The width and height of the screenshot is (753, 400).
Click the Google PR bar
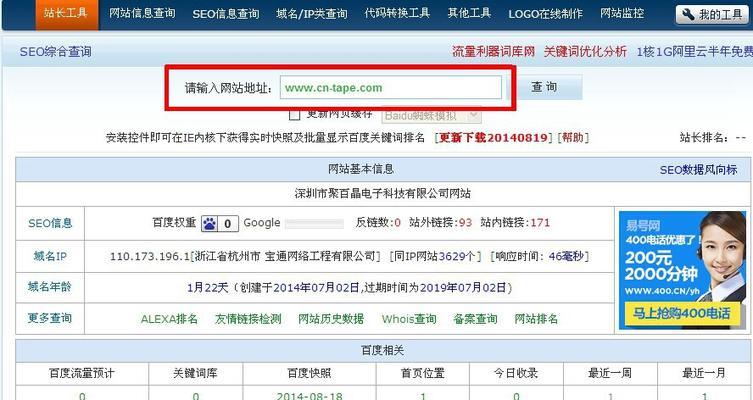click(314, 224)
